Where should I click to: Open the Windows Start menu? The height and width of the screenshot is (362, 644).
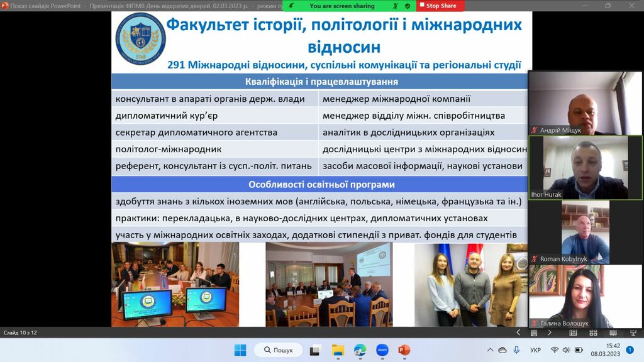pyautogui.click(x=240, y=350)
